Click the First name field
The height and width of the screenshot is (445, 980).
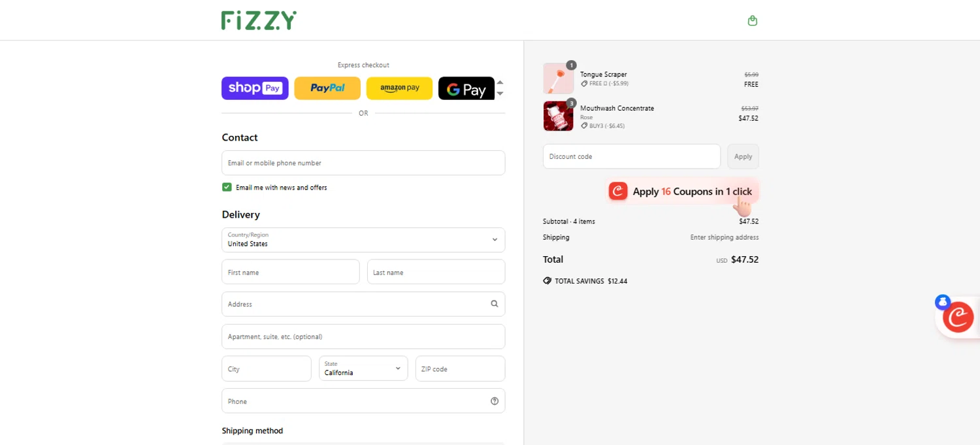[x=291, y=272]
